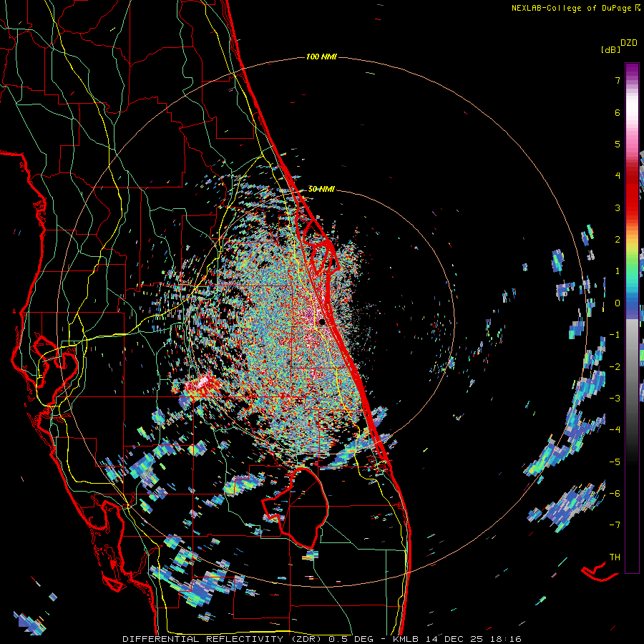Click the Differential Reflectivity caption at the bottom
The image size is (644, 644).
322,639
